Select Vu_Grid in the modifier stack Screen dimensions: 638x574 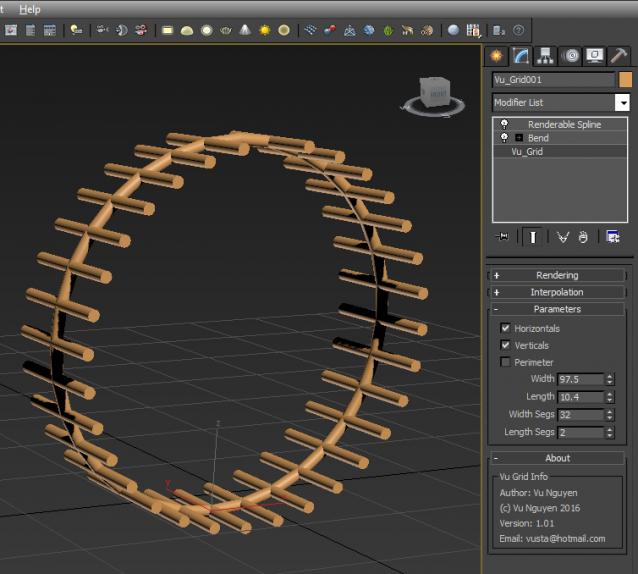click(527, 152)
